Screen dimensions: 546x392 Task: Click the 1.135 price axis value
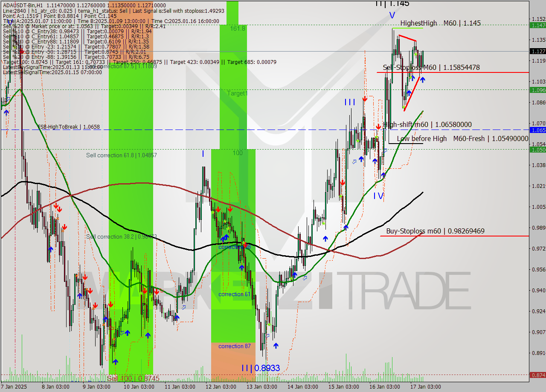point(538,40)
